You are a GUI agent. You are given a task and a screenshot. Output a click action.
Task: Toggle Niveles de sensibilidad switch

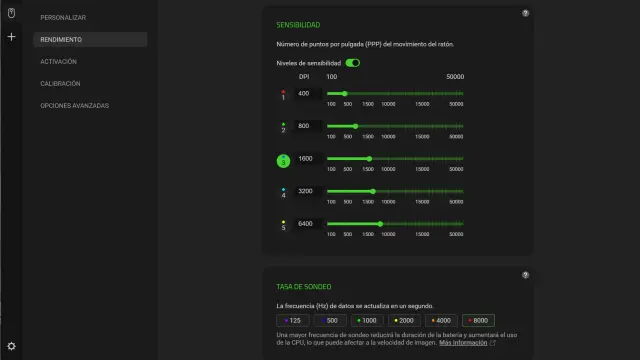353,63
